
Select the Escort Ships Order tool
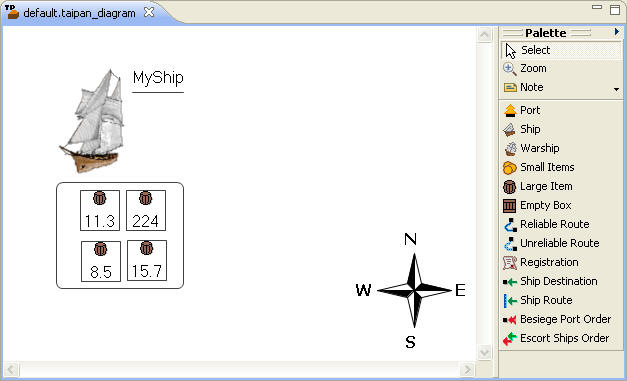pyautogui.click(x=560, y=339)
